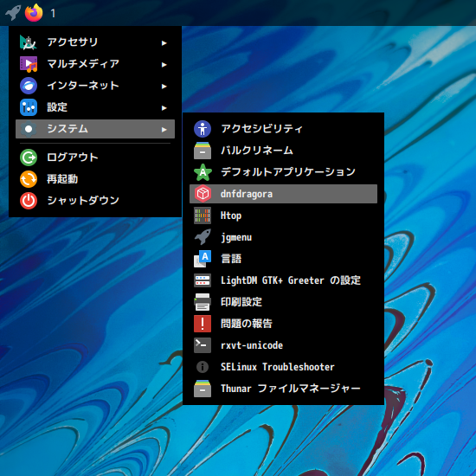Open the red 問題の報告 exclamation icon

[203, 324]
